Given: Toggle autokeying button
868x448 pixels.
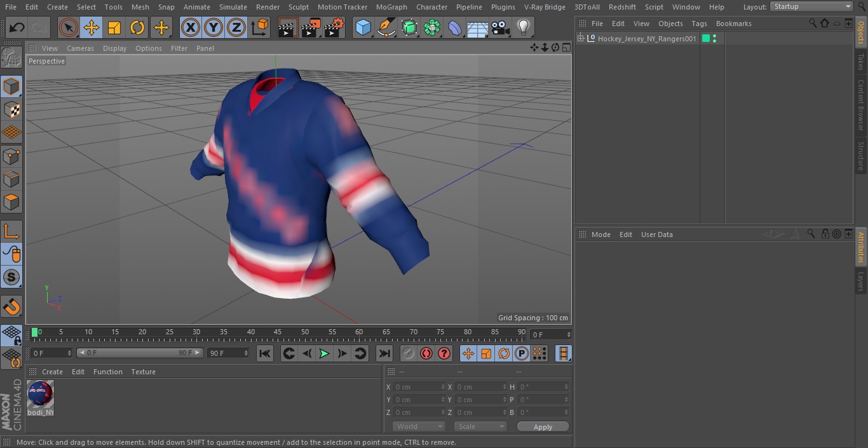Looking at the screenshot, I should click(x=426, y=353).
